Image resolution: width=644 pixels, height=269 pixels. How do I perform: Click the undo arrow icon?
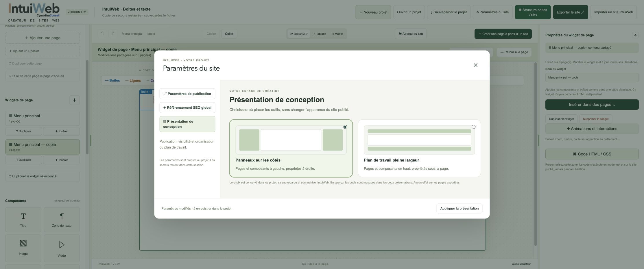(x=102, y=34)
